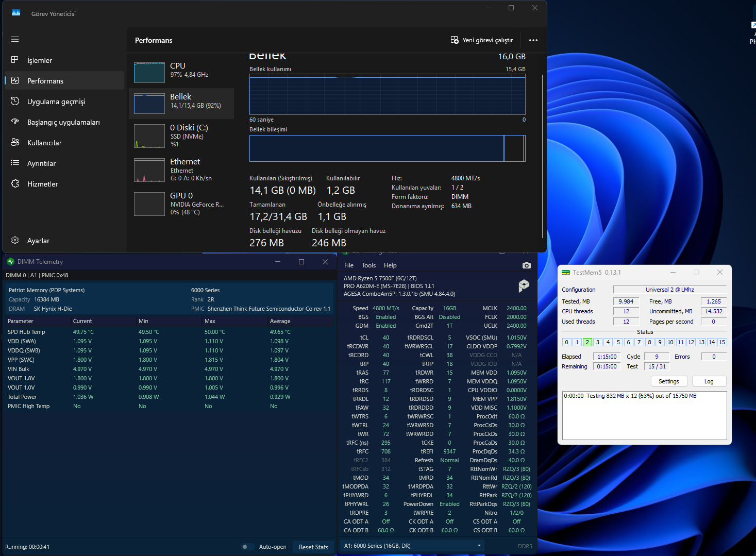Select SPD Hub Temp row in telemetry table
Screen dimensions: 756x556
pos(169,332)
